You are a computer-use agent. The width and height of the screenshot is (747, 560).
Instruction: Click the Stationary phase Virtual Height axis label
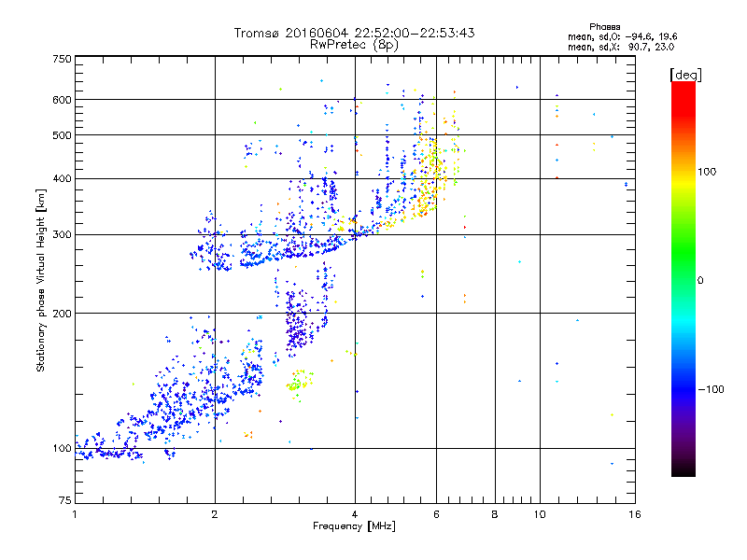tap(41, 280)
